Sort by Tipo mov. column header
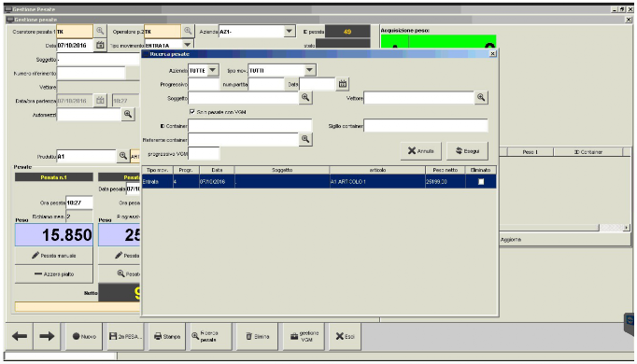Screen dimensions: 637x364 [158, 170]
